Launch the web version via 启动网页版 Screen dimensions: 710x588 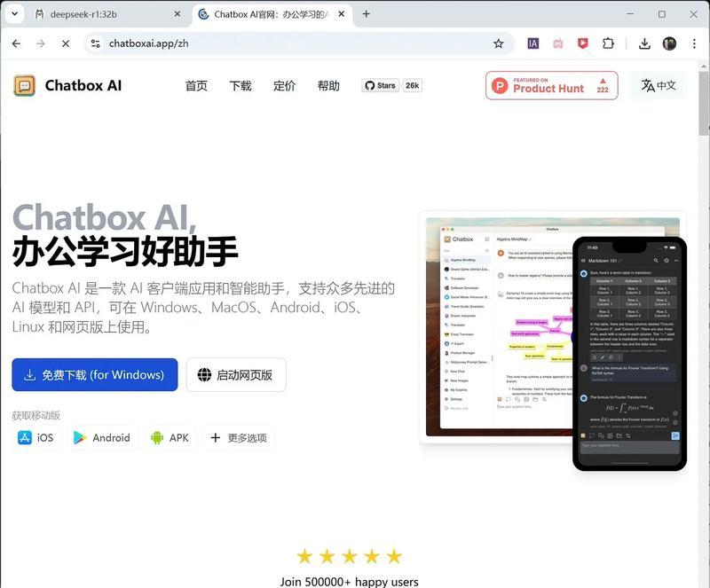pos(236,375)
